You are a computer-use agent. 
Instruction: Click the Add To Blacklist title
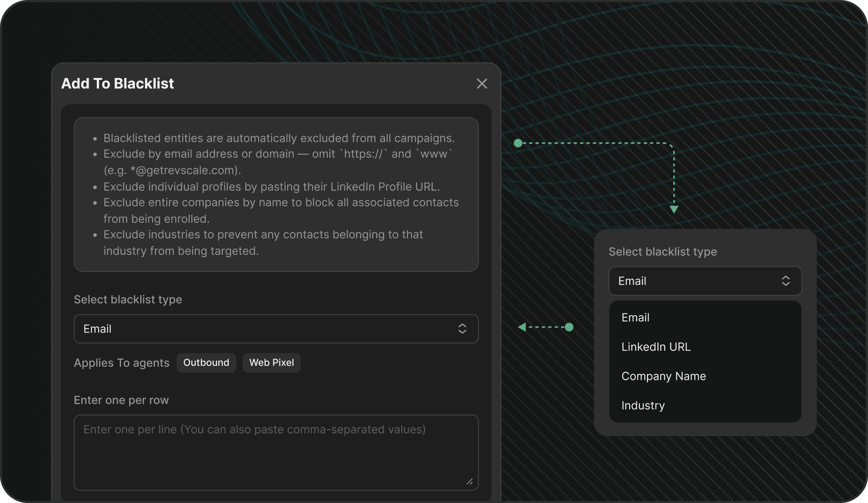point(118,83)
